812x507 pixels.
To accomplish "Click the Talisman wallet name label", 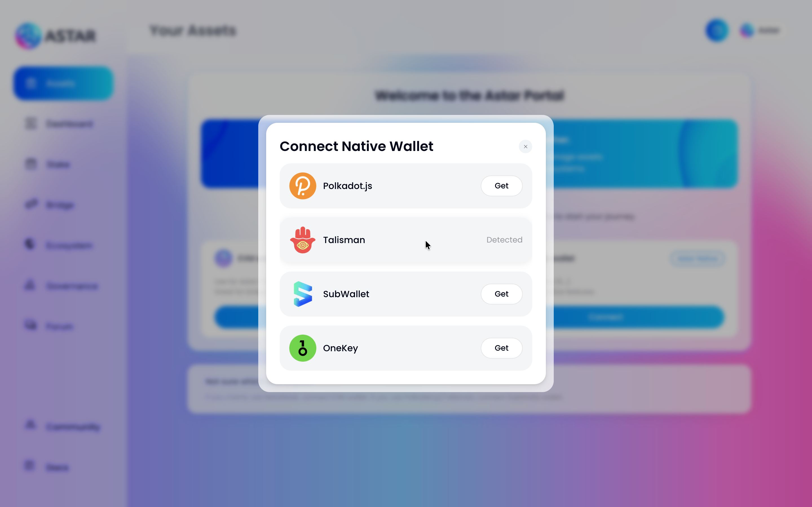I will 344,240.
